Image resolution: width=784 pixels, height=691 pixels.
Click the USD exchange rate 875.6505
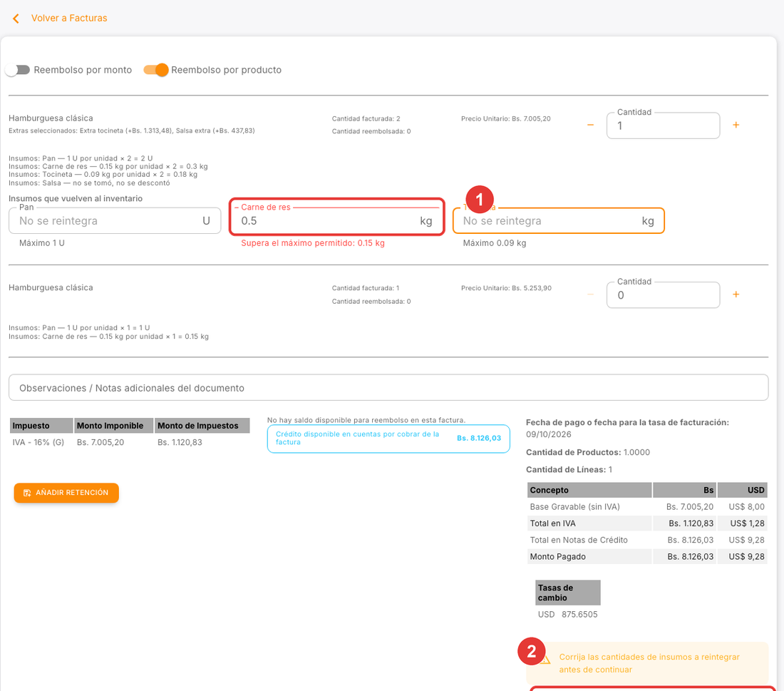click(x=579, y=615)
